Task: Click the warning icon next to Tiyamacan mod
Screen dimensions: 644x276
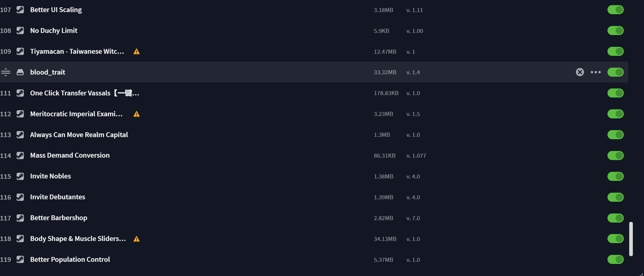Action: (x=136, y=51)
